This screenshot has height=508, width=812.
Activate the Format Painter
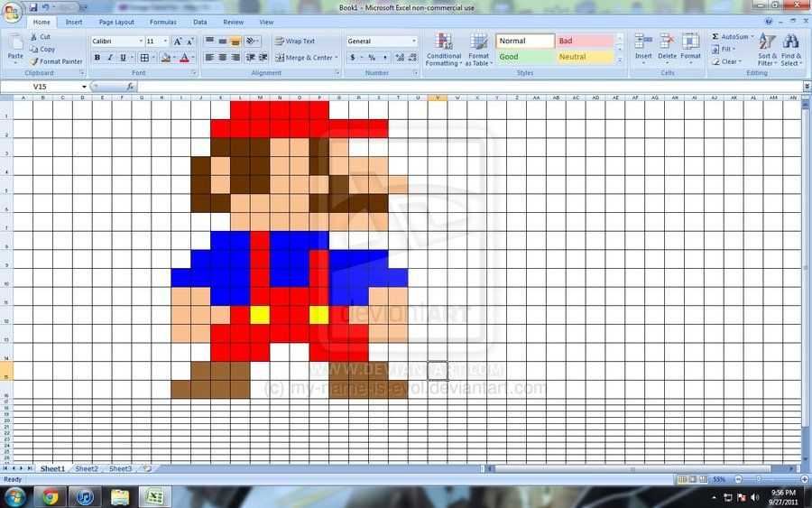(56, 61)
